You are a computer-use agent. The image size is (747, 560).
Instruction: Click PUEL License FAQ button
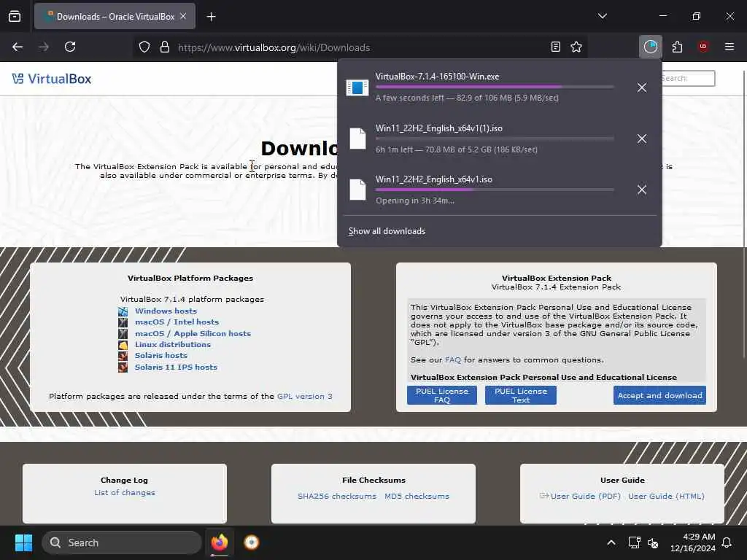(x=441, y=395)
